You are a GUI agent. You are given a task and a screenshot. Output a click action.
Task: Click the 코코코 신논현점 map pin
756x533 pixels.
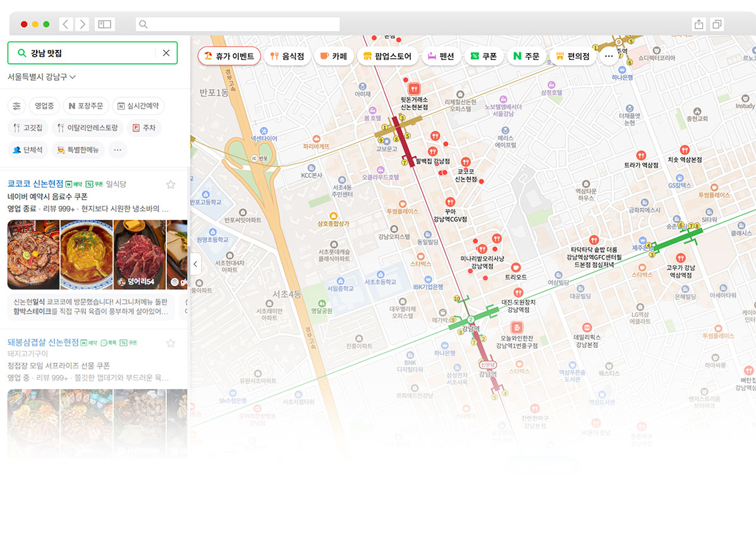tap(465, 162)
